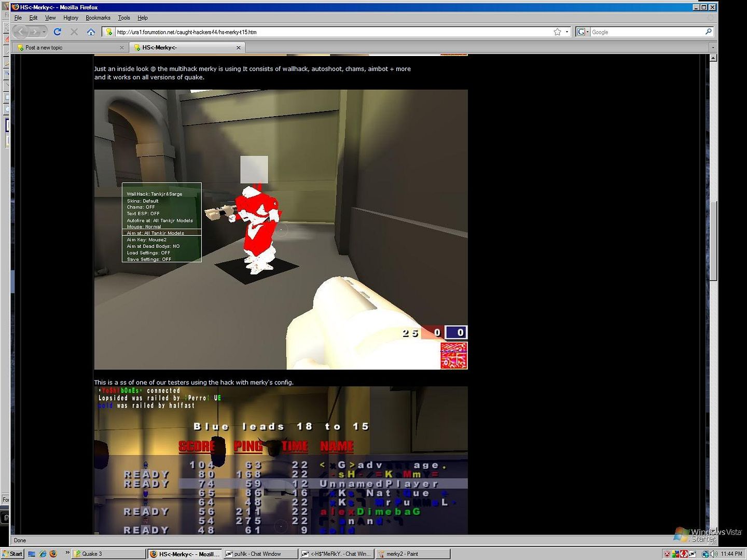Screen dimensions: 747x560
Task: Stop loading the page
Action: (74, 32)
